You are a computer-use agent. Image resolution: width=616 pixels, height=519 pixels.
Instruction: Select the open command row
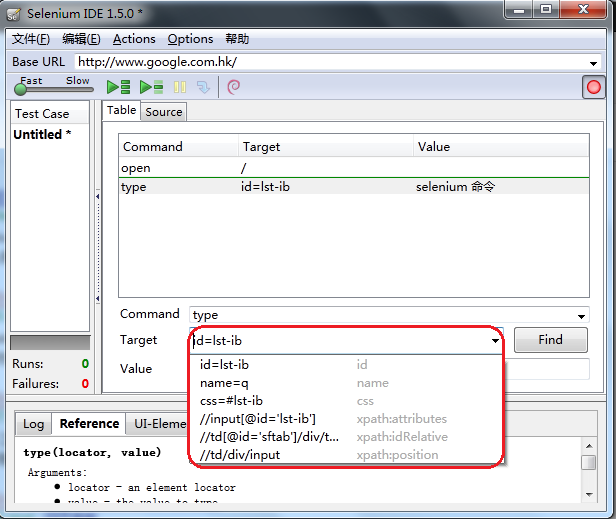(354, 168)
